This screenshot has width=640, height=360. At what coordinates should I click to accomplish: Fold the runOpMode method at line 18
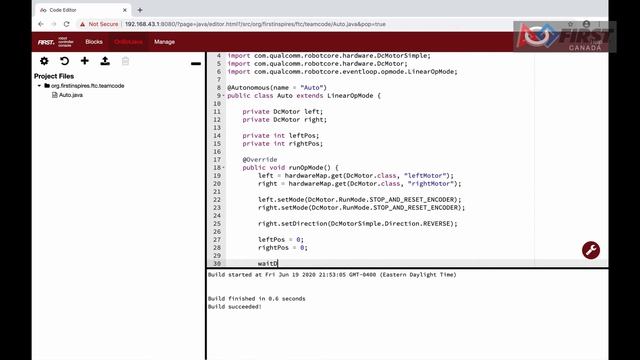click(x=224, y=168)
